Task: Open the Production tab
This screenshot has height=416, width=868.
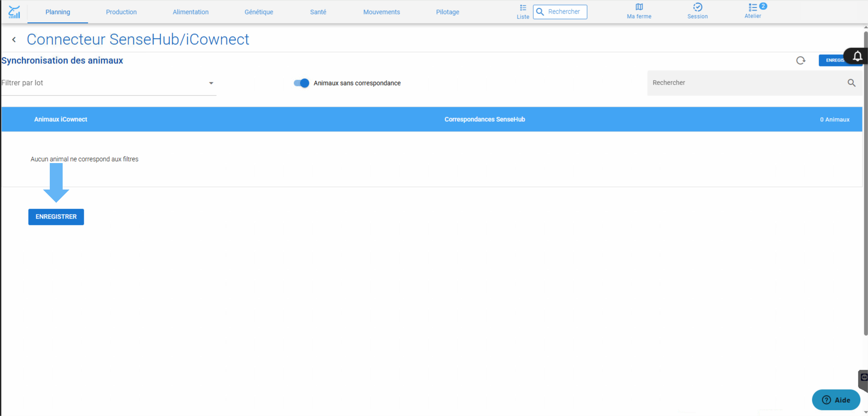Action: (121, 12)
